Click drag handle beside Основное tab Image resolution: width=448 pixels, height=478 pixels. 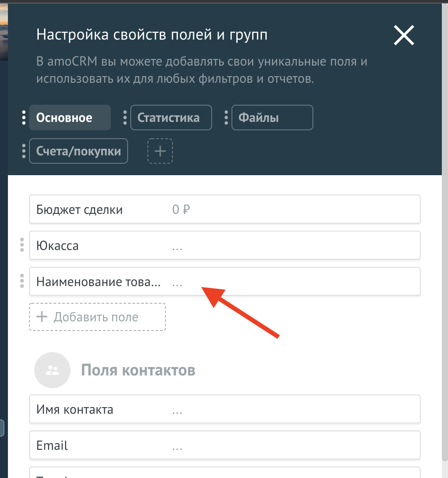[24, 118]
